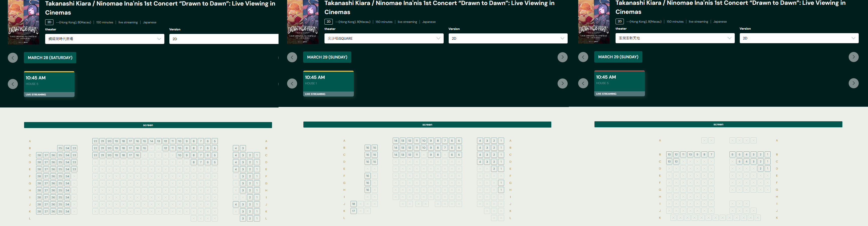
Task: Click concert poster in 銅鑼灣時代廣場 panel
Action: click(x=24, y=22)
